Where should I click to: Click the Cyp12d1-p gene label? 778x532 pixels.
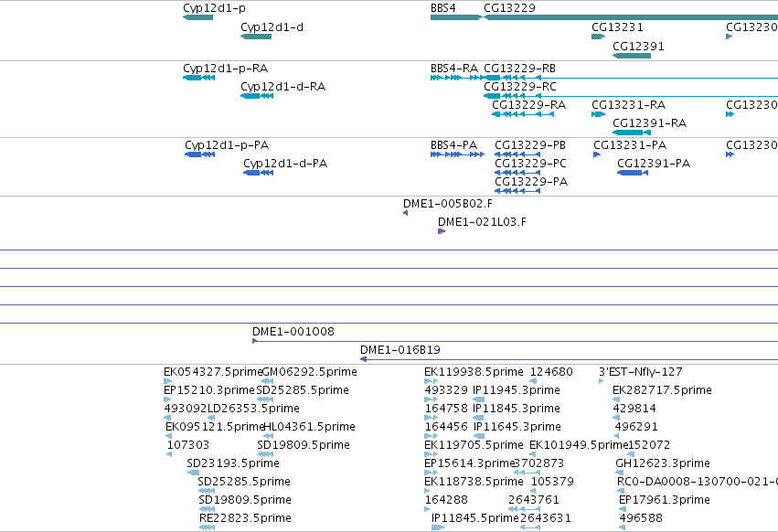pos(214,8)
